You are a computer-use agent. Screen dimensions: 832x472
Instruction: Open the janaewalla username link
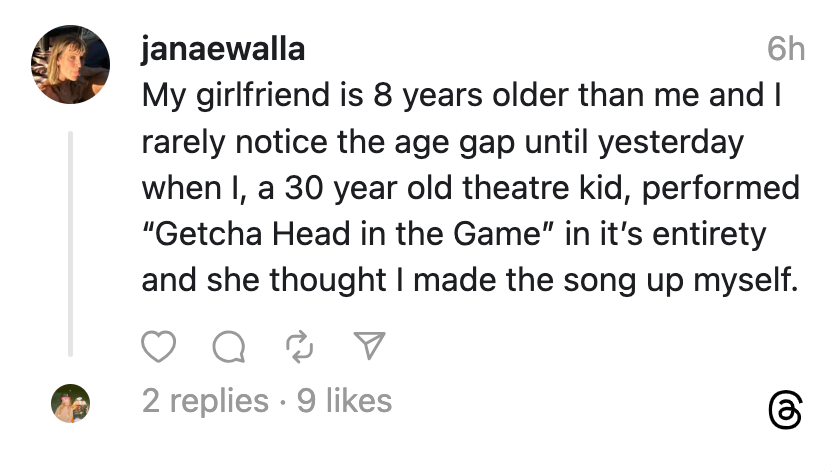tap(223, 48)
